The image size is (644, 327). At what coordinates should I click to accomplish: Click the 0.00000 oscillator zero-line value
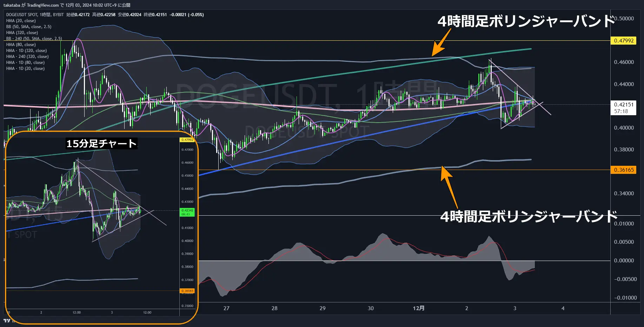tap(624, 261)
